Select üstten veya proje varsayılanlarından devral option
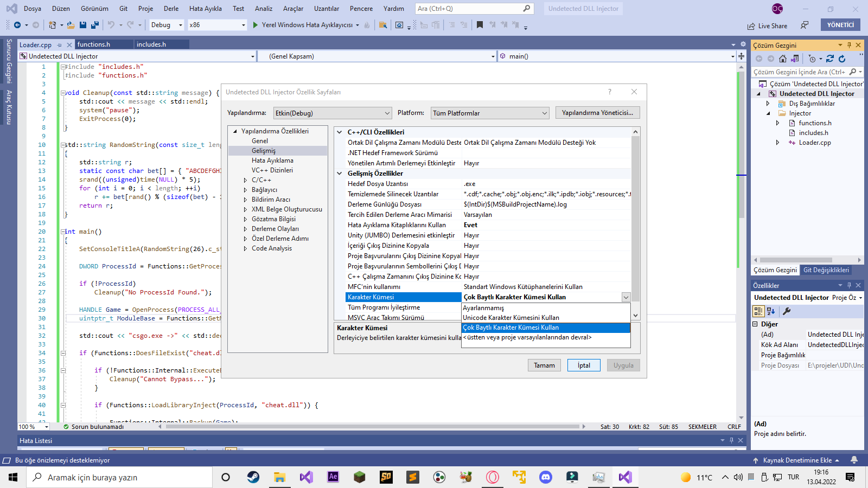Image resolution: width=868 pixels, height=488 pixels. pos(546,337)
